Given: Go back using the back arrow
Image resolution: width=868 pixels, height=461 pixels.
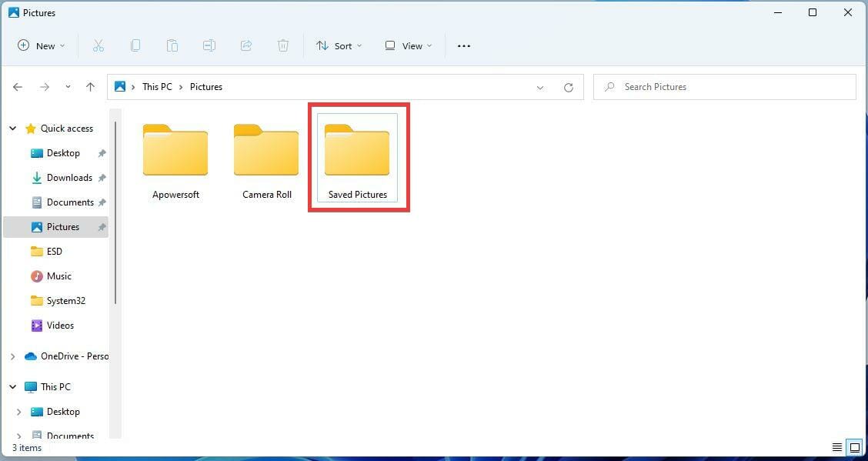Looking at the screenshot, I should tap(18, 86).
